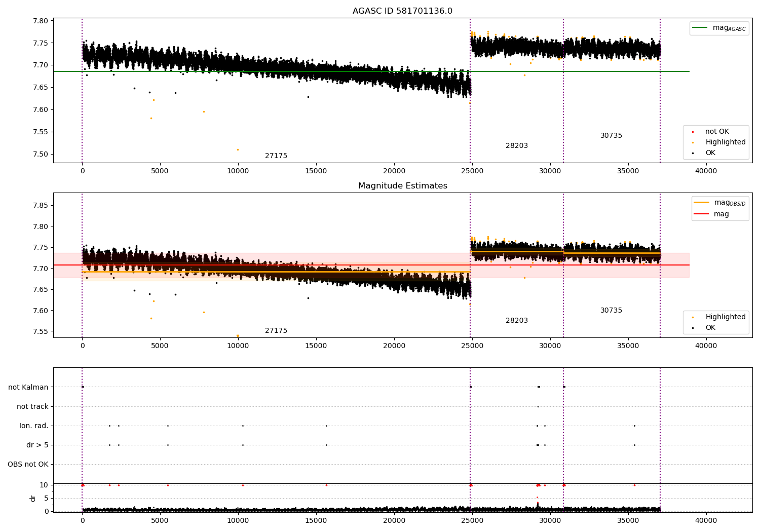Click the 7.85 y-axis tick in Magnitude Estimates
760x532 pixels.
coord(41,205)
